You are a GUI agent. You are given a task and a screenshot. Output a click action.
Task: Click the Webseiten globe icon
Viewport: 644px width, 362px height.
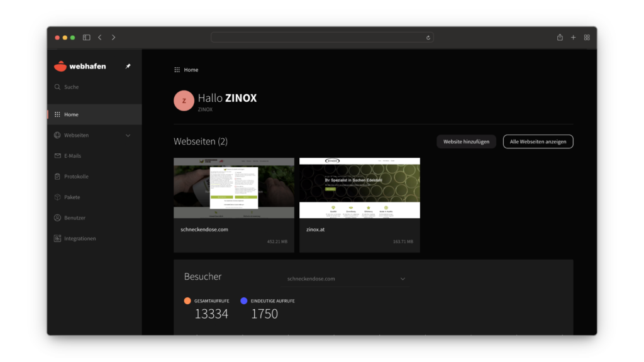tap(58, 135)
